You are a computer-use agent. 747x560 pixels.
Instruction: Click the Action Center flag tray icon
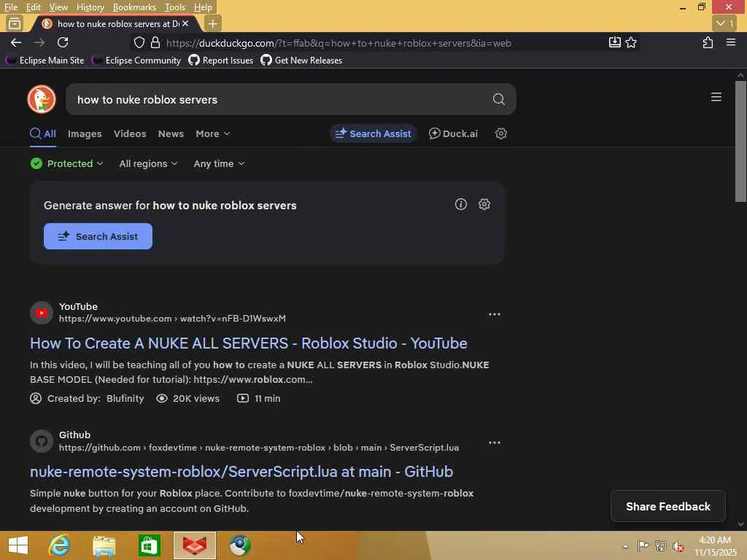[x=643, y=546]
